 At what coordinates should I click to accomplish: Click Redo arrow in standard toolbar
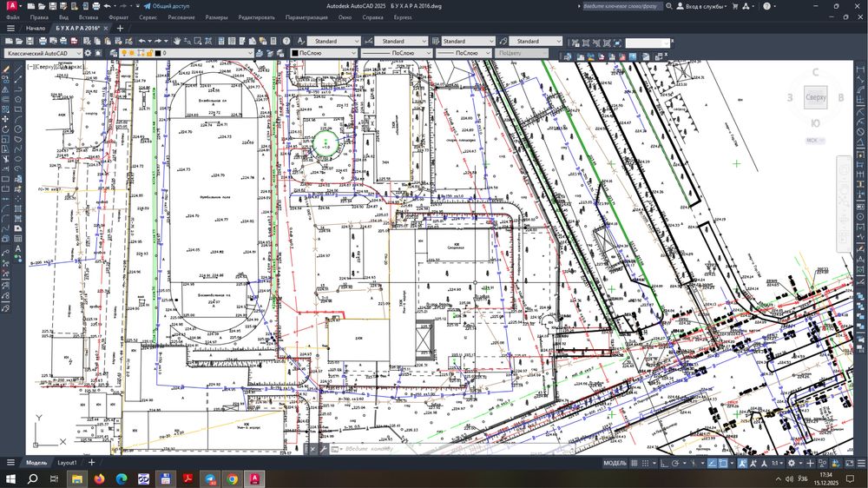pyautogui.click(x=158, y=41)
